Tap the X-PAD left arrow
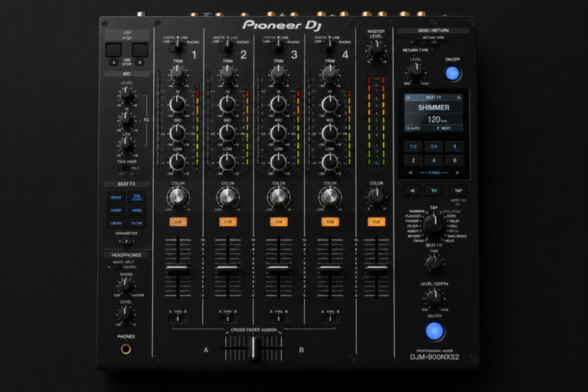588x392 pixels. click(410, 173)
